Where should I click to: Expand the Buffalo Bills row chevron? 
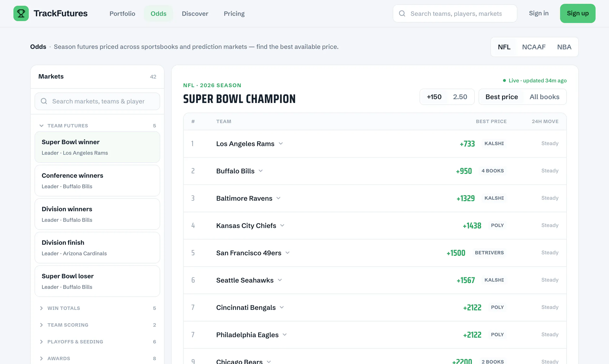pos(261,171)
